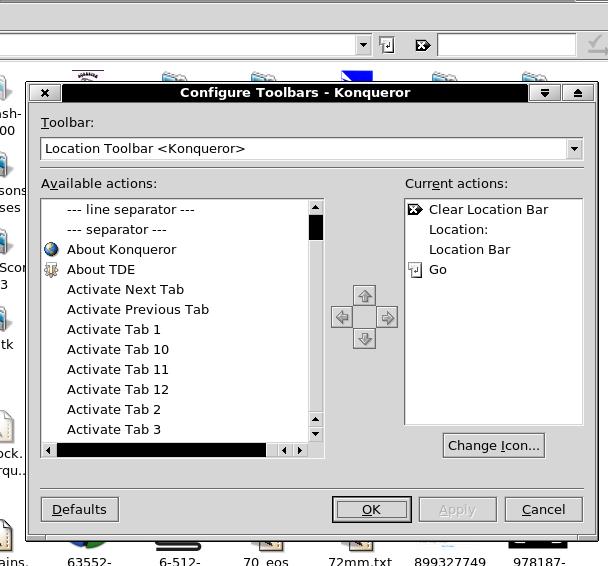Click the horizontal scrollbar thumb in Available actions
The height and width of the screenshot is (566, 608).
pyautogui.click(x=161, y=450)
